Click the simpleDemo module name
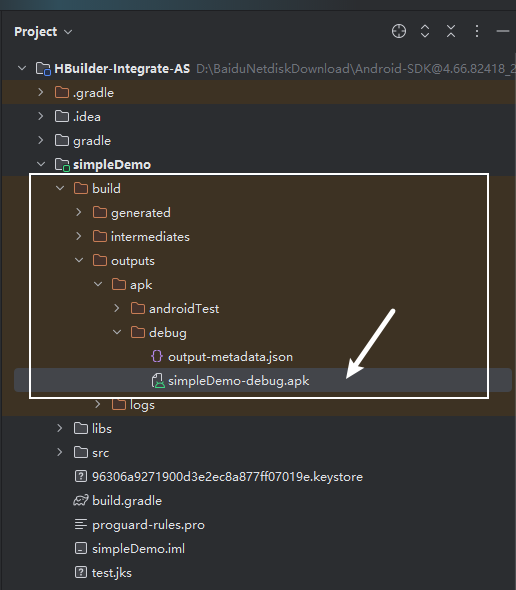The height and width of the screenshot is (590, 516). (x=112, y=165)
